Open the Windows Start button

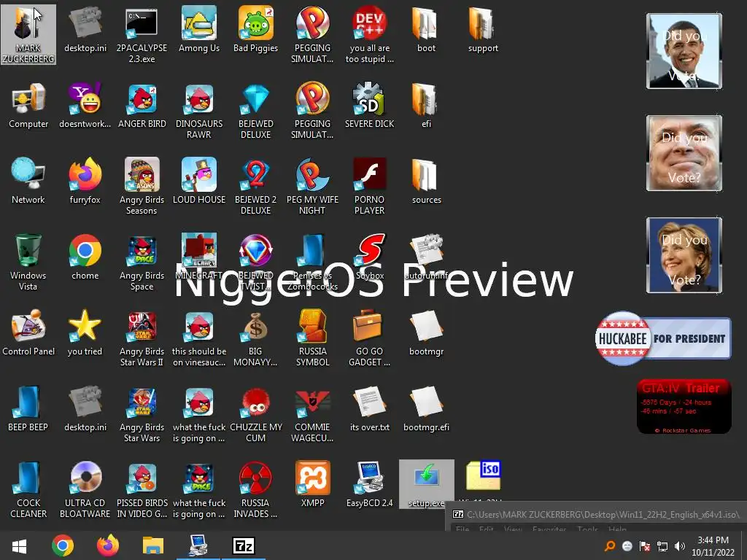tap(19, 545)
